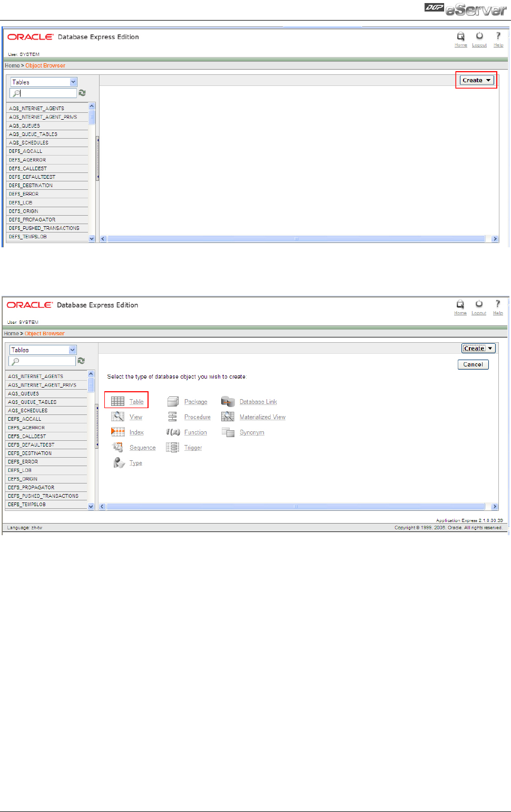
Task: Click table list scroll-up arrow in lower screenshot
Action: [91, 374]
